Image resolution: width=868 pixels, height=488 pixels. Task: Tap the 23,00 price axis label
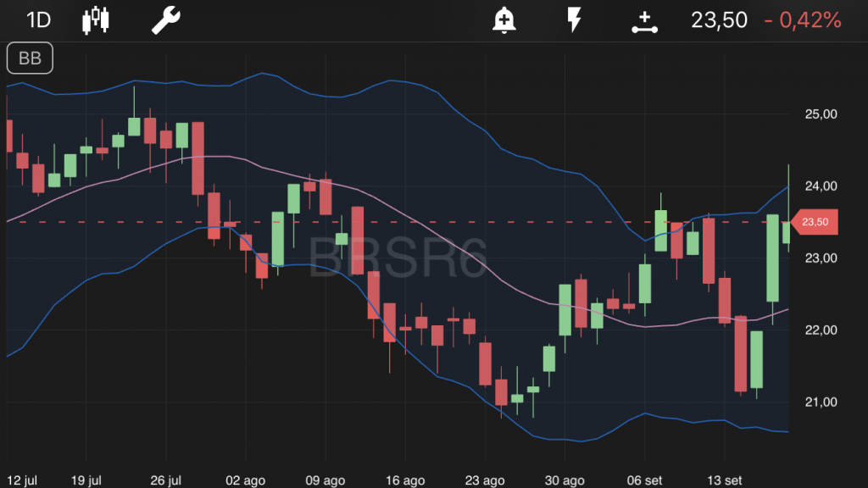coord(821,258)
